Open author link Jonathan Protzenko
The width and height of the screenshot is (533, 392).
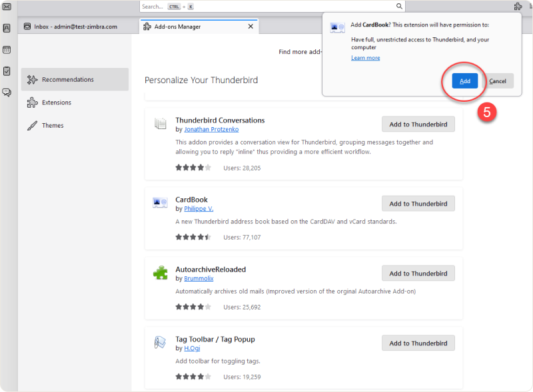211,129
